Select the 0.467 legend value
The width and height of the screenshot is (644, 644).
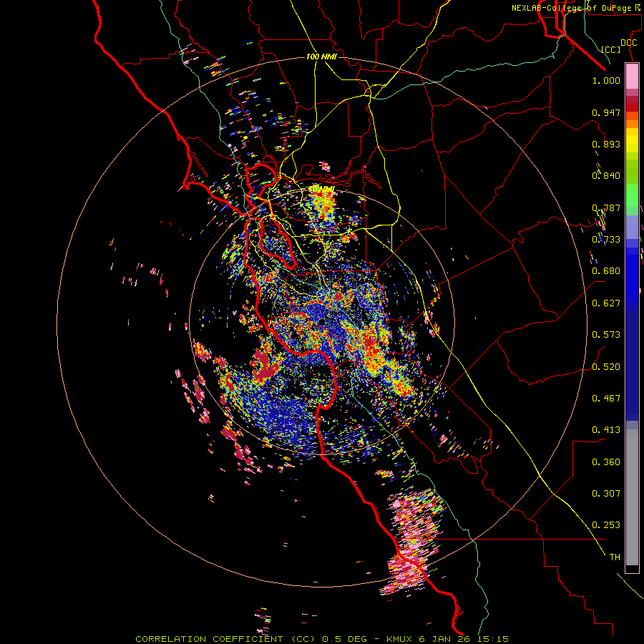606,399
